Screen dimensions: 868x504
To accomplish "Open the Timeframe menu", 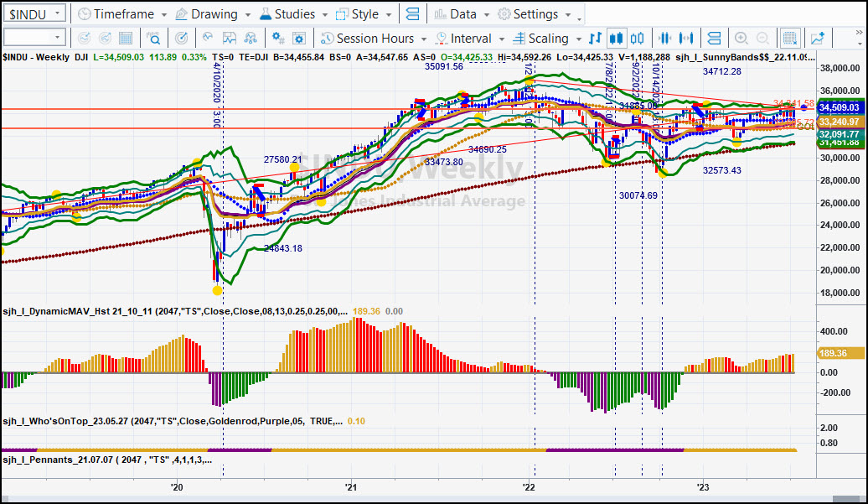I will [x=116, y=14].
